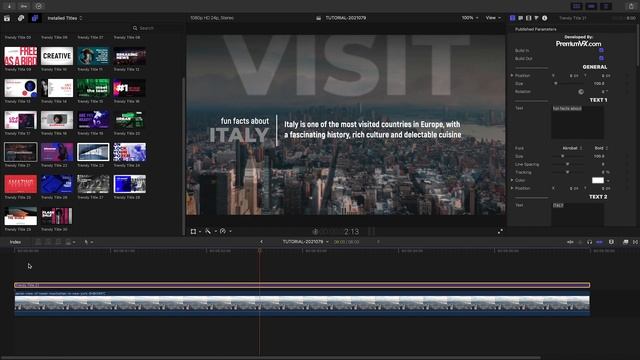Open the viewer zoom 100% dropdown
Screen dimensions: 640x360
(x=469, y=18)
